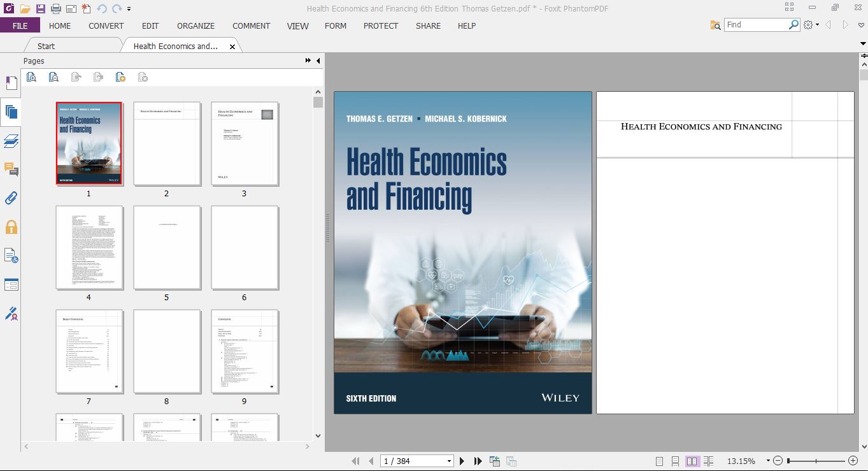Image resolution: width=868 pixels, height=471 pixels.
Task: Save the document with the floppy icon
Action: coord(41,9)
